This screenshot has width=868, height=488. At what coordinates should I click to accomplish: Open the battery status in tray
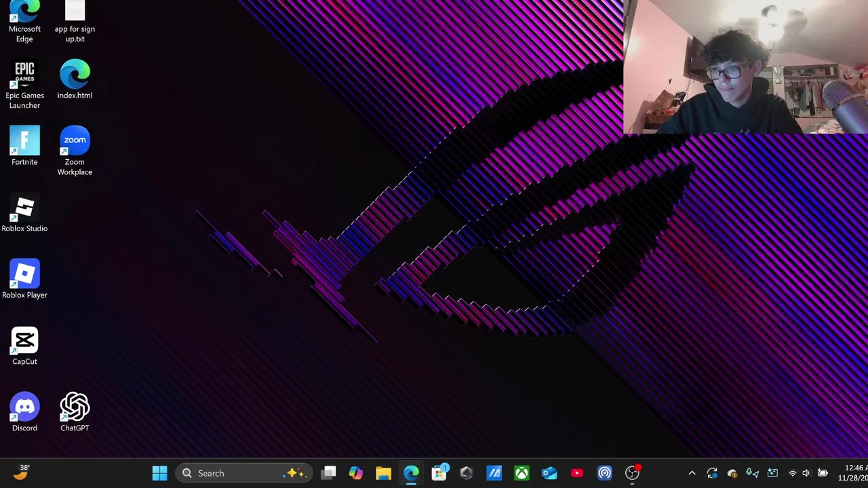[x=823, y=473]
